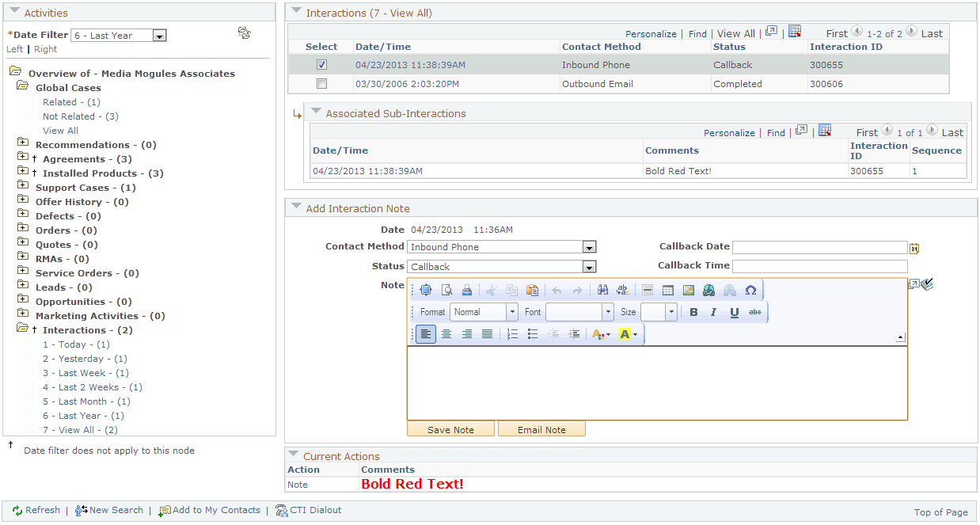This screenshot has width=980, height=525.
Task: Insert a table using the Table icon
Action: 668,290
